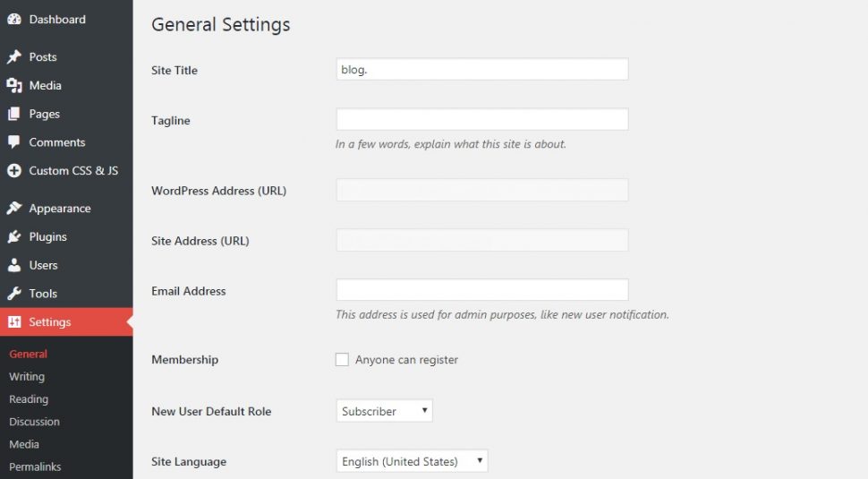This screenshot has width=868, height=479.
Task: Open the Media library icon
Action: 13,85
